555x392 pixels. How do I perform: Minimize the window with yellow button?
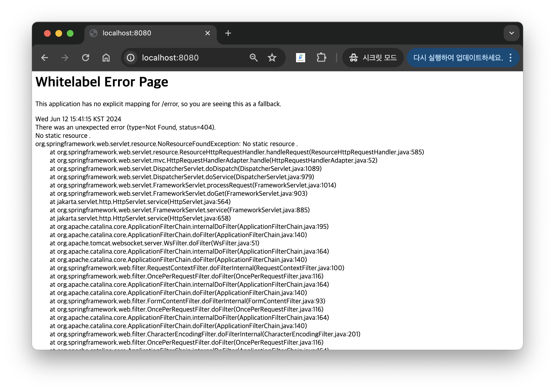59,33
